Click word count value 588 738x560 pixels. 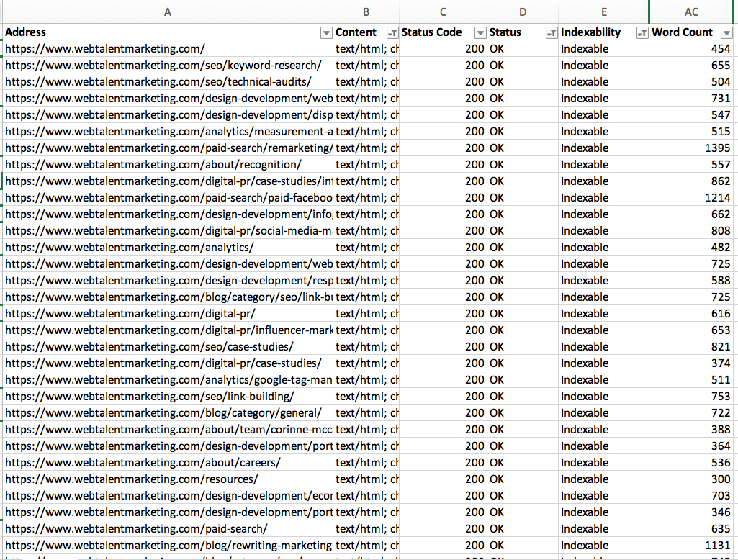[721, 281]
